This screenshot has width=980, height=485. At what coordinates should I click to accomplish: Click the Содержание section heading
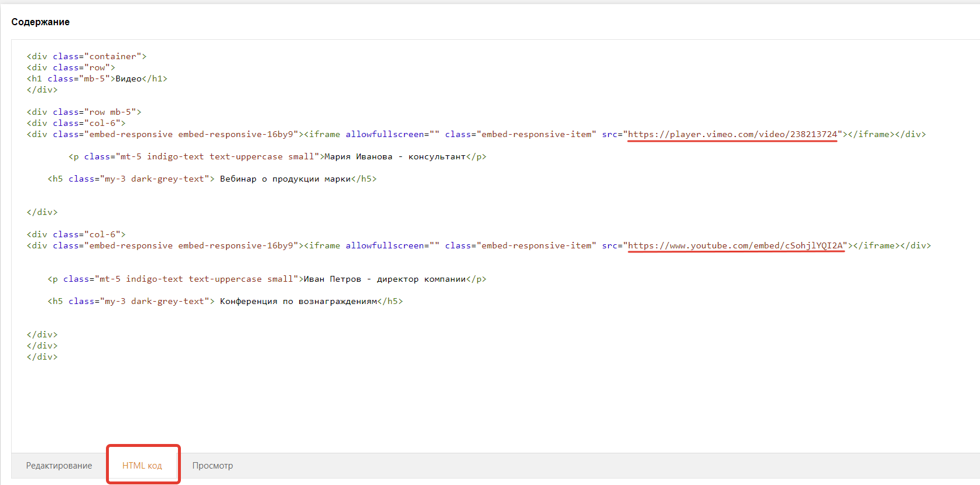click(40, 22)
